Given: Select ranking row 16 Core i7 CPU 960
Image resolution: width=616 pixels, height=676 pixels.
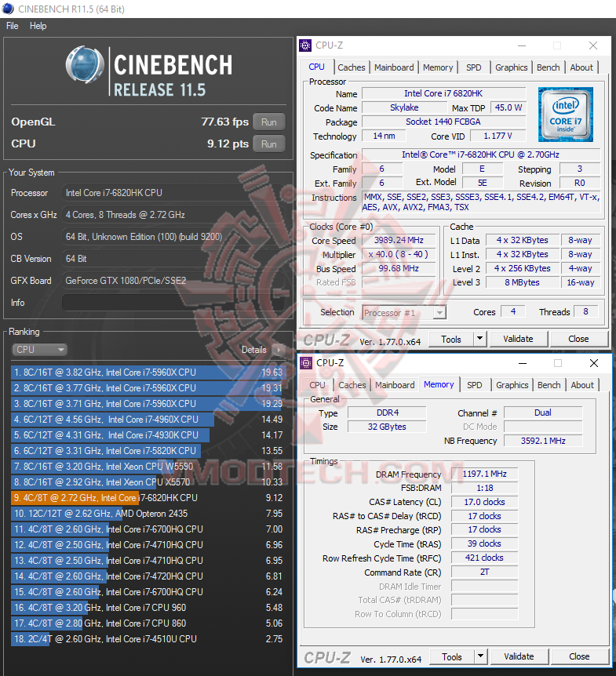Looking at the screenshot, I should 148,608.
